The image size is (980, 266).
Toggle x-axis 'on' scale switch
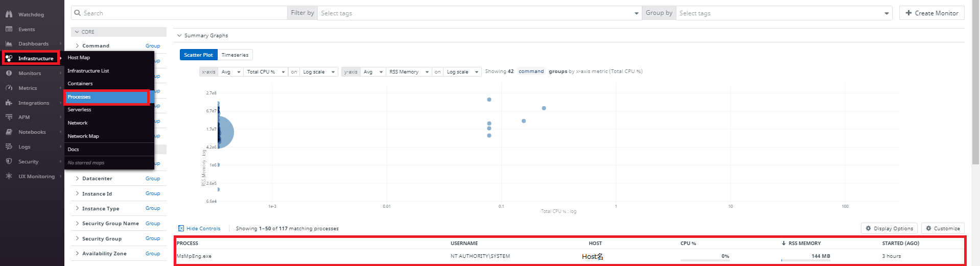coord(294,72)
